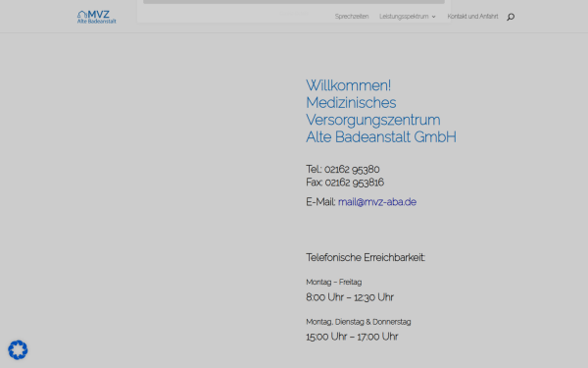Screen dimensions: 588x368
Task: Open the search magnifier icon
Action: point(511,17)
